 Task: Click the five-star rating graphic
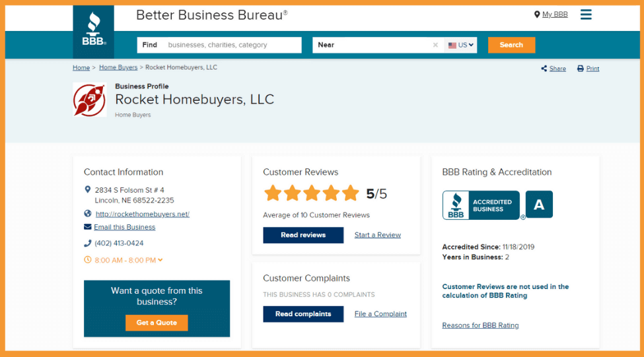point(311,193)
